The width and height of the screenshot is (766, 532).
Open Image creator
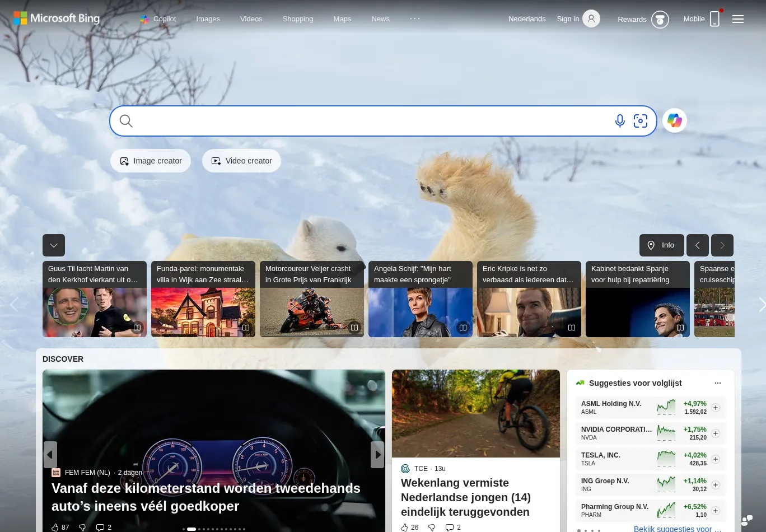point(151,161)
